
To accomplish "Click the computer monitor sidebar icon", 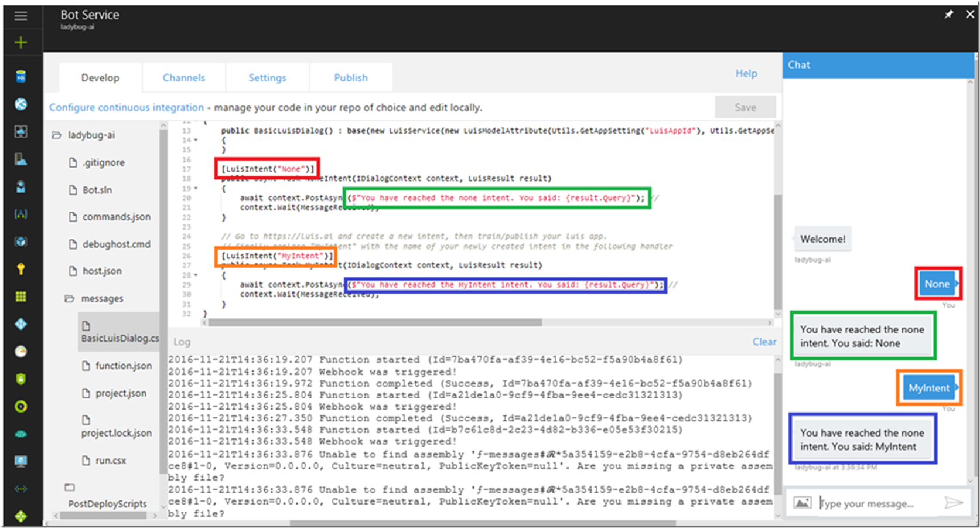I will pos(21,461).
